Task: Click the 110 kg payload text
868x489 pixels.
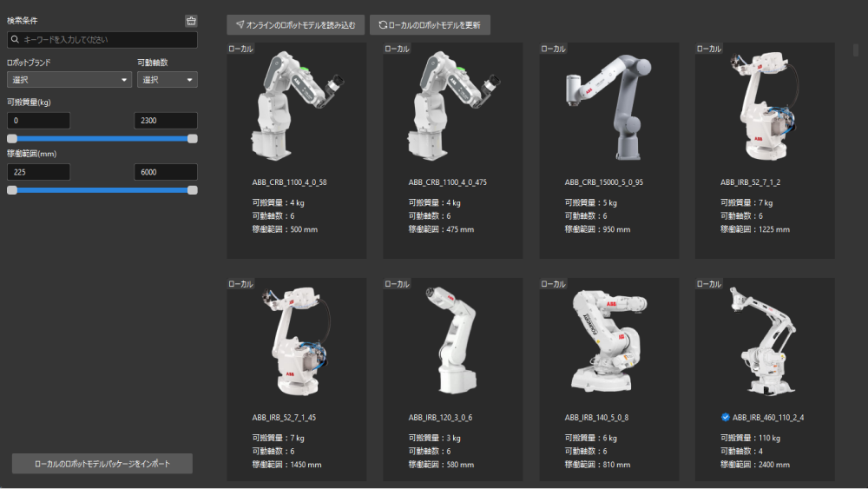Action: (769, 438)
